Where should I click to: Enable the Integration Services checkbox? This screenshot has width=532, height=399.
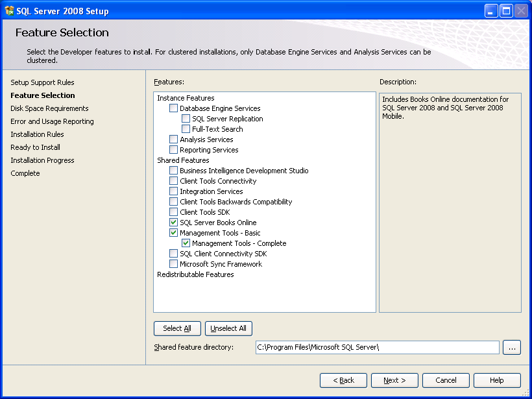point(173,191)
